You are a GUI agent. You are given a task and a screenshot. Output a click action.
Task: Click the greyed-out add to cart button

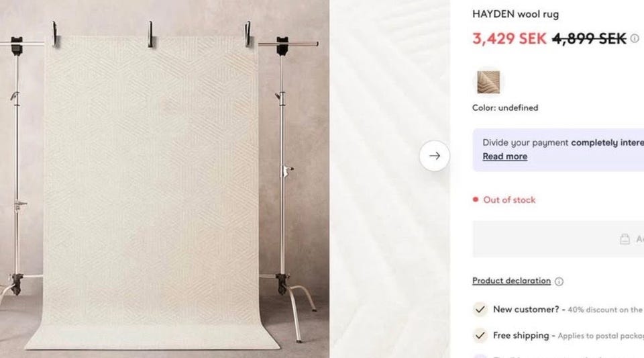[x=558, y=239]
